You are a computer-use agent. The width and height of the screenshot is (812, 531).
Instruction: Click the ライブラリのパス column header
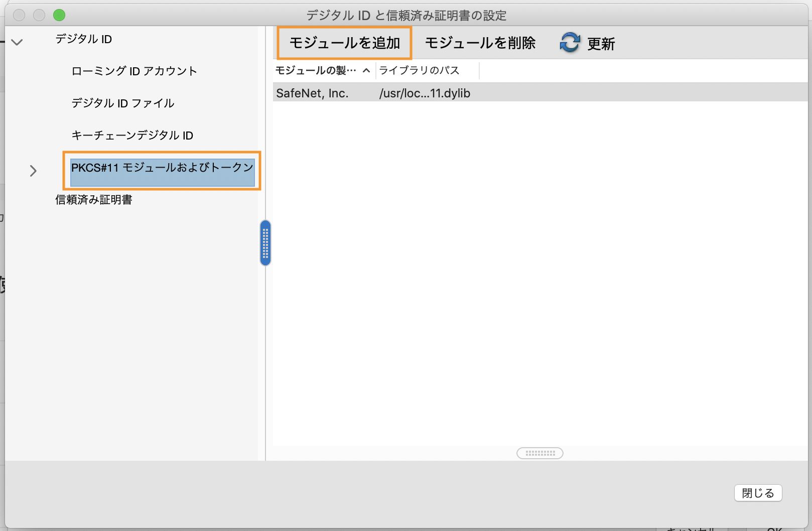[419, 70]
